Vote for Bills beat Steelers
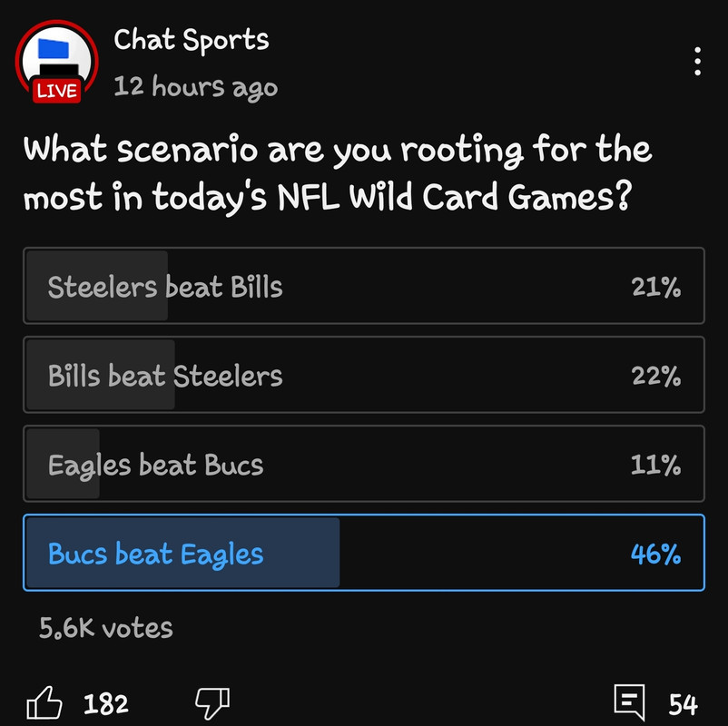Screen dimensions: 728x726 pyautogui.click(x=363, y=376)
